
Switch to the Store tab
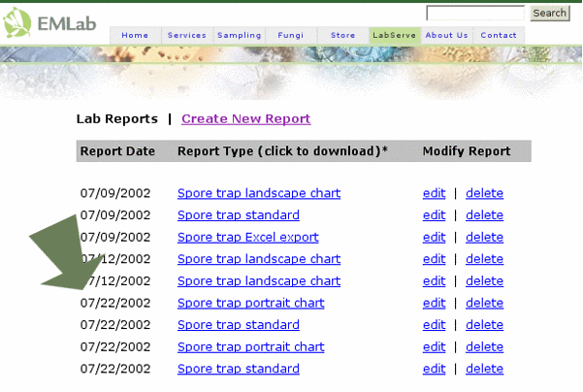coord(342,35)
